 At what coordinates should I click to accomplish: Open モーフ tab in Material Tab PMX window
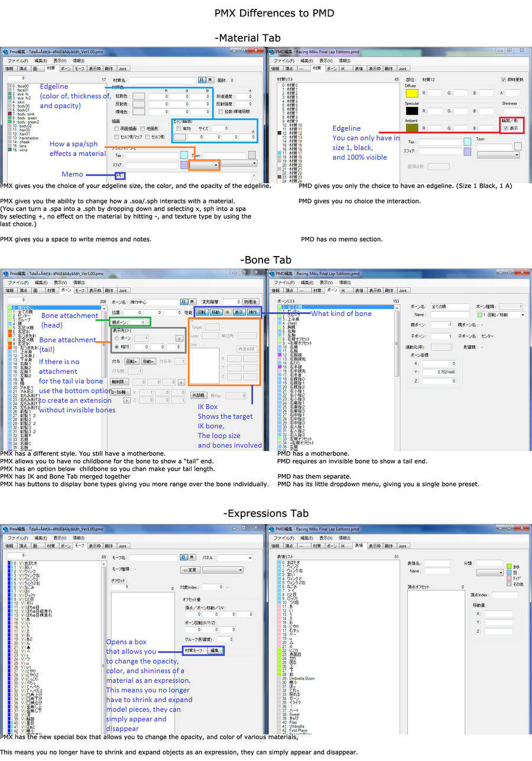pos(79,69)
